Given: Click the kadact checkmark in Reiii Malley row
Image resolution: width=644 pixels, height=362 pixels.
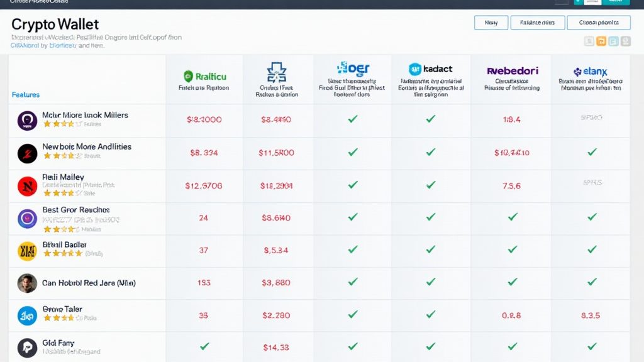Looking at the screenshot, I should pos(430,185).
